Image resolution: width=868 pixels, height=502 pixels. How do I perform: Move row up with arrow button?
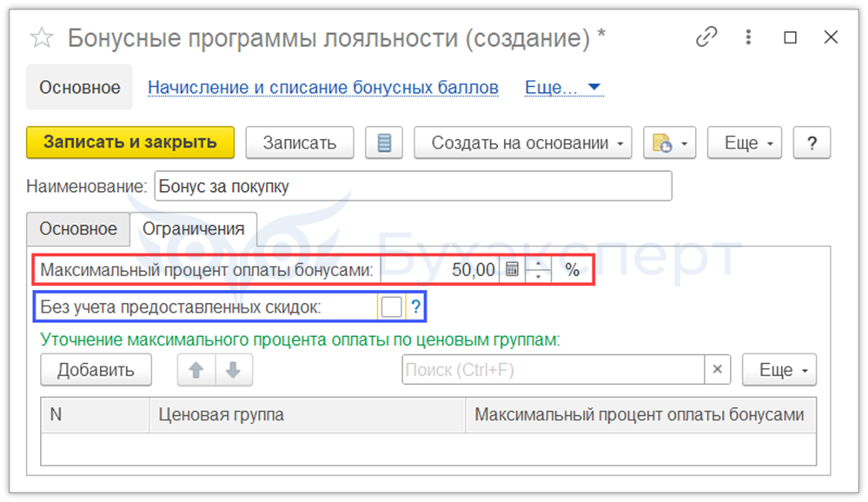[196, 370]
